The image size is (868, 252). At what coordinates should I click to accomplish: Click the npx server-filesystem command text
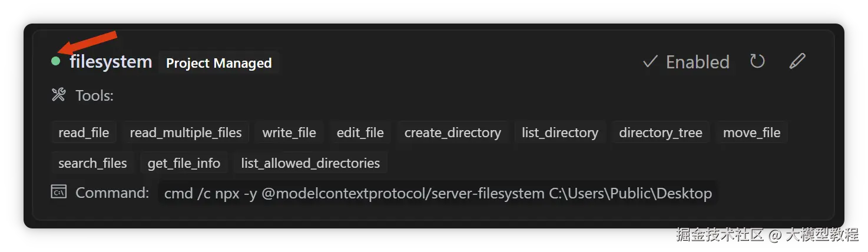click(x=438, y=193)
